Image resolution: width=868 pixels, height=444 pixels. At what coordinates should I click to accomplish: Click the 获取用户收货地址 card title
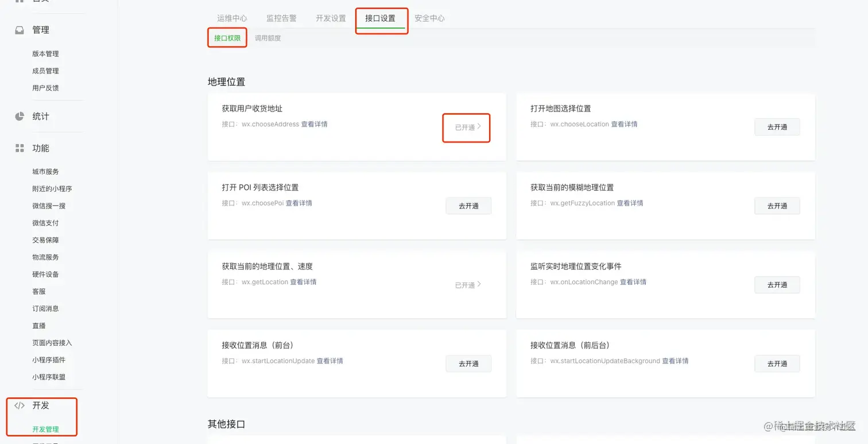252,109
